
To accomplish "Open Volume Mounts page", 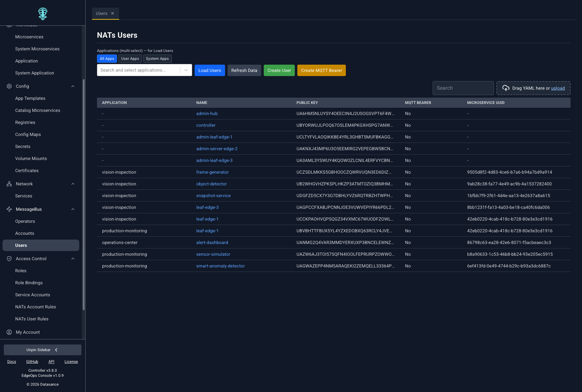I will pyautogui.click(x=31, y=158).
